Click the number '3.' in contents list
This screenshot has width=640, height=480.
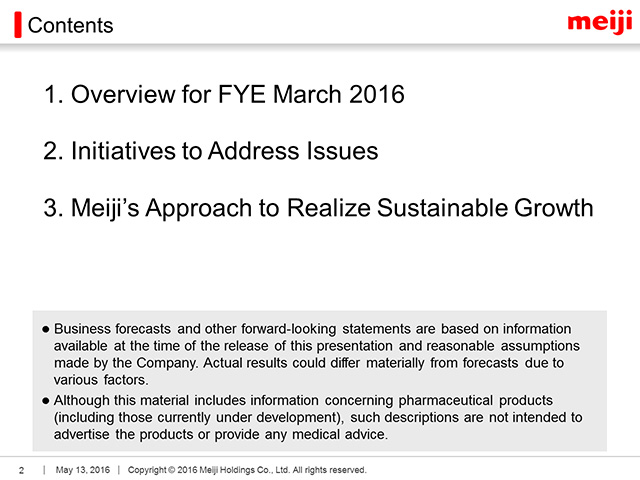pyautogui.click(x=53, y=208)
